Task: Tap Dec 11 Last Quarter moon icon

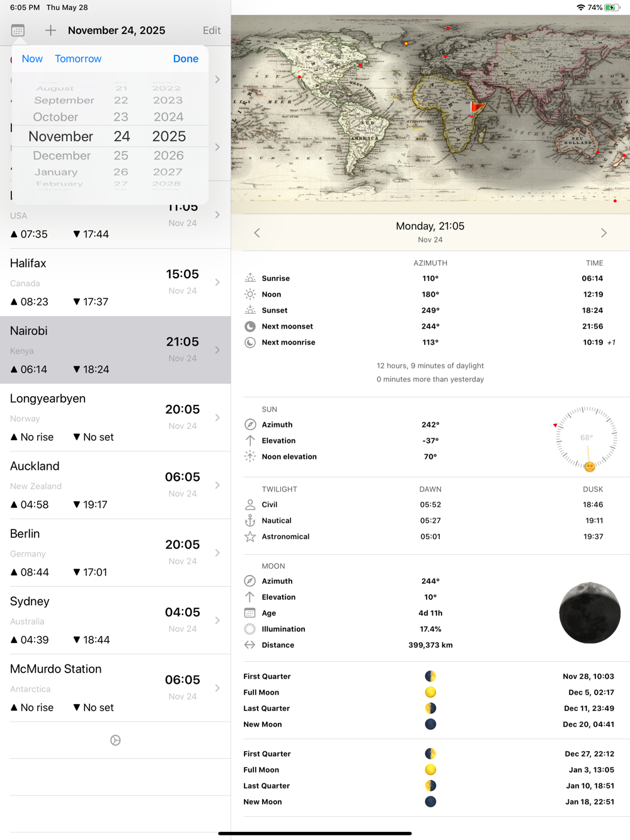Action: pos(430,708)
